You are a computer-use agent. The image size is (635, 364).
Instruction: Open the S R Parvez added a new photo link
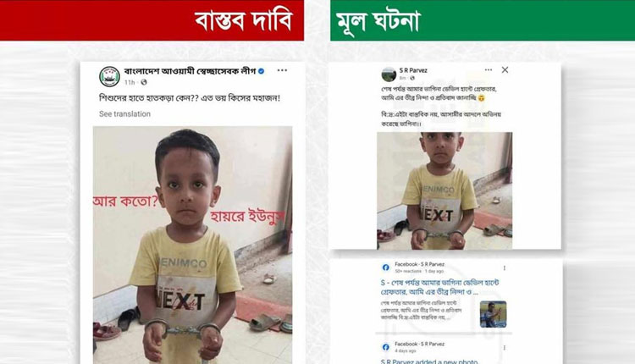[x=429, y=361]
